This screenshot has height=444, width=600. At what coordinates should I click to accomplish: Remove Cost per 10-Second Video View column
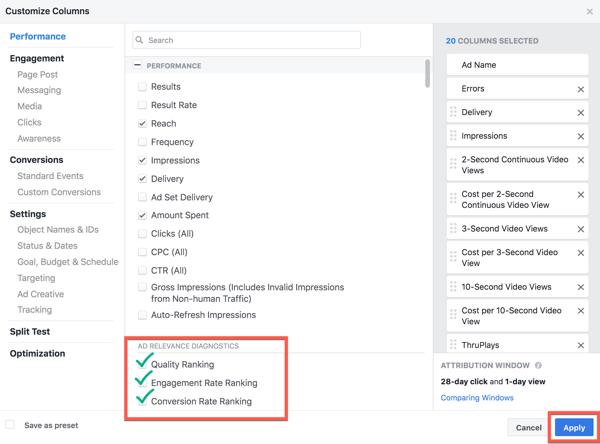[580, 311]
